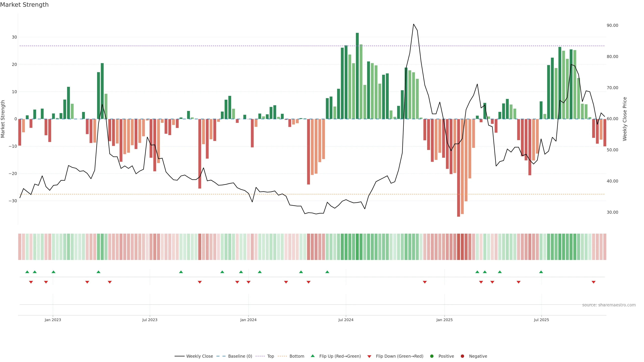Click the peak of the Weekly Close line
Image resolution: width=644 pixels, height=362 pixels.
[414, 24]
